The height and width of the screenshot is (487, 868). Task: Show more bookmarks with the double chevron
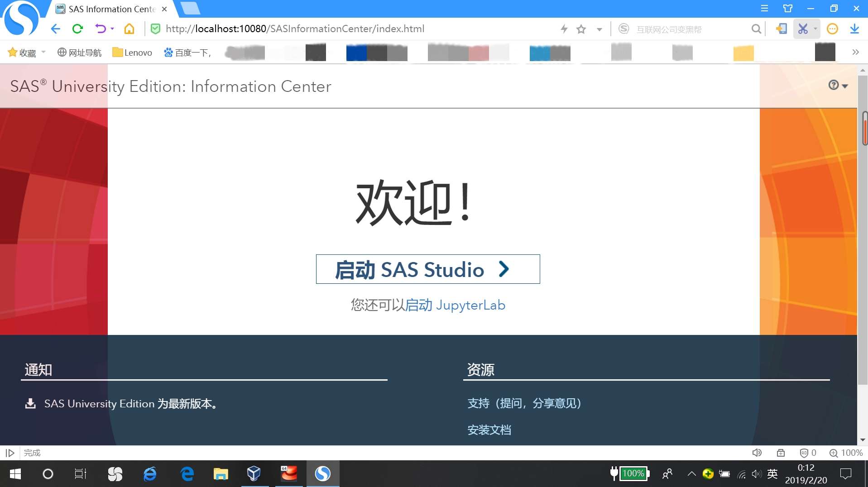tap(855, 52)
